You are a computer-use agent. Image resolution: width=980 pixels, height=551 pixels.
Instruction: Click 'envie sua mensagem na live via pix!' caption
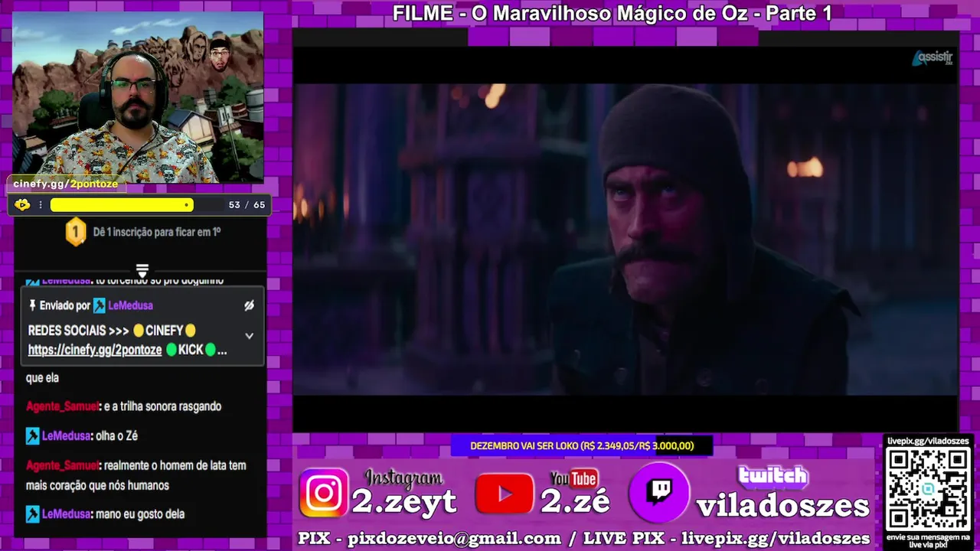tap(928, 540)
